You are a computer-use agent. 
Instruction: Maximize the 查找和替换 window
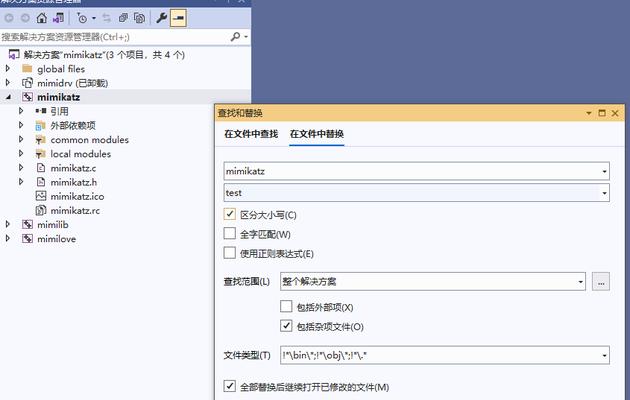click(x=602, y=113)
